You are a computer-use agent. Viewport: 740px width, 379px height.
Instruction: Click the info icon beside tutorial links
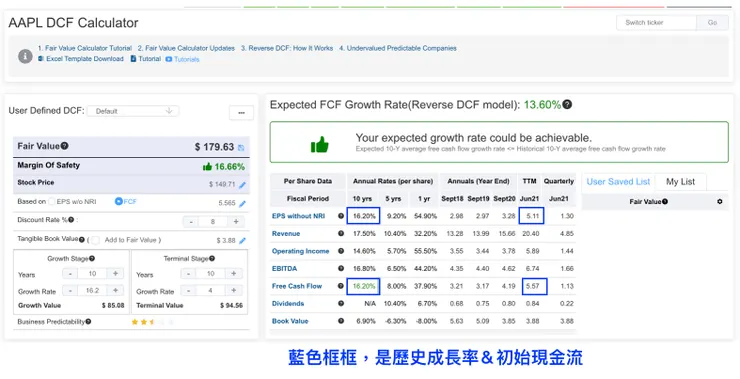tap(25, 56)
